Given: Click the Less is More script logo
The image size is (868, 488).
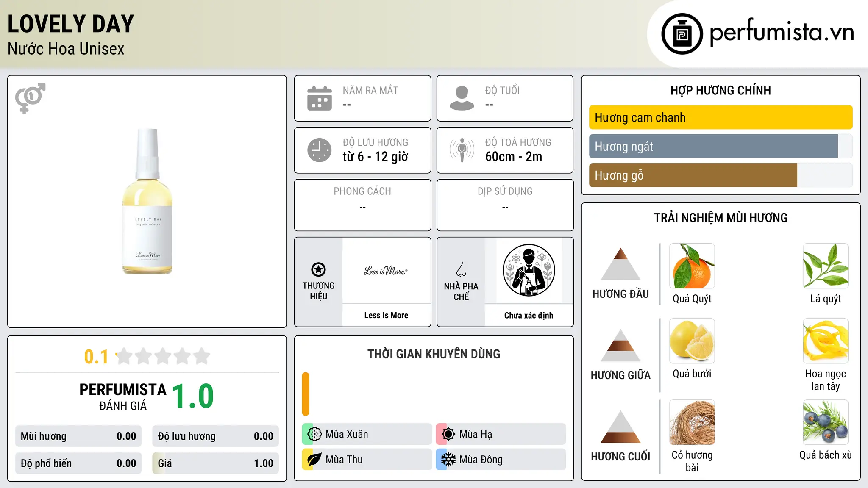Looking at the screenshot, I should 386,271.
